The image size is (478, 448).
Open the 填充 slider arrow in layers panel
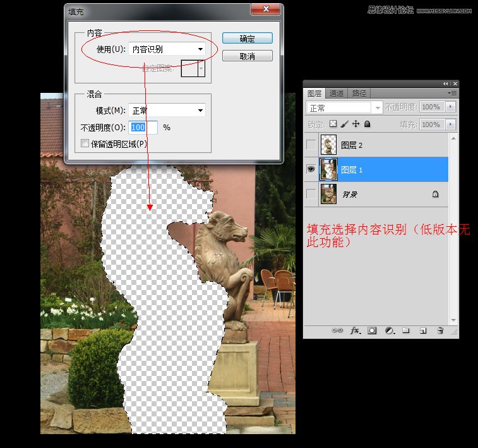450,124
